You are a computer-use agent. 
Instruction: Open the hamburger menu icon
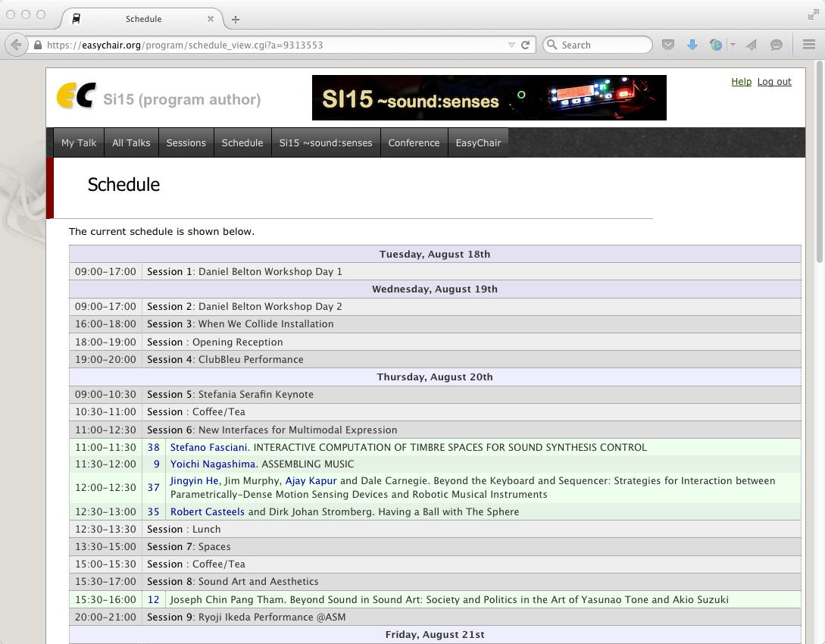point(809,45)
